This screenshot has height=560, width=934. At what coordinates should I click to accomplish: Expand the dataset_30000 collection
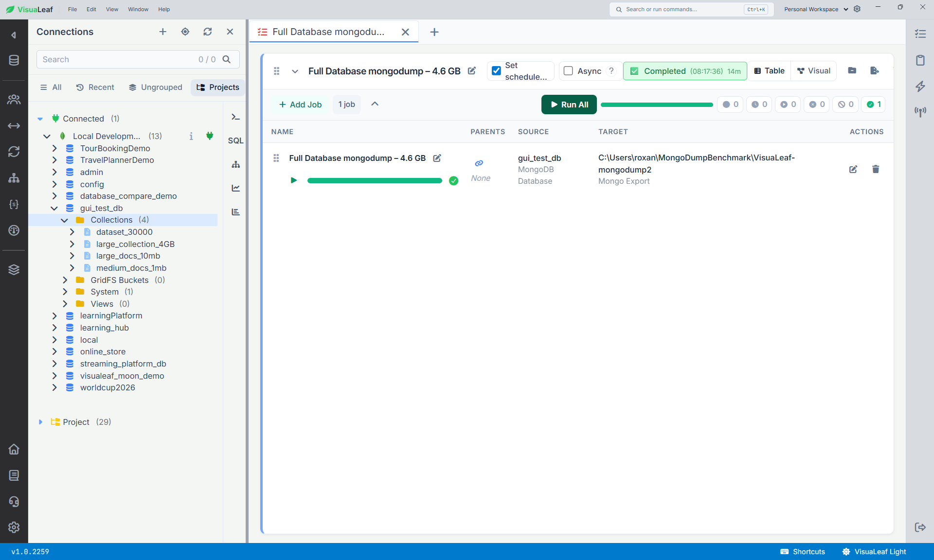[x=72, y=232]
